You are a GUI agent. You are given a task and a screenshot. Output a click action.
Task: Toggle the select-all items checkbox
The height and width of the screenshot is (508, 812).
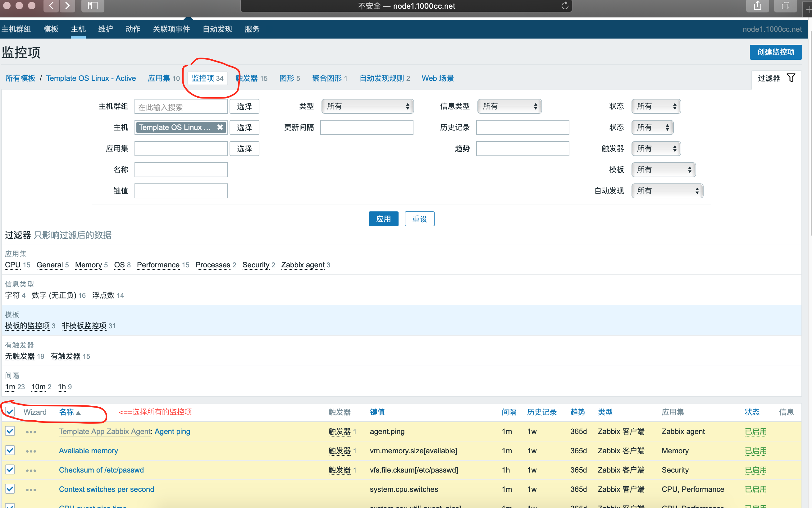[x=10, y=412]
